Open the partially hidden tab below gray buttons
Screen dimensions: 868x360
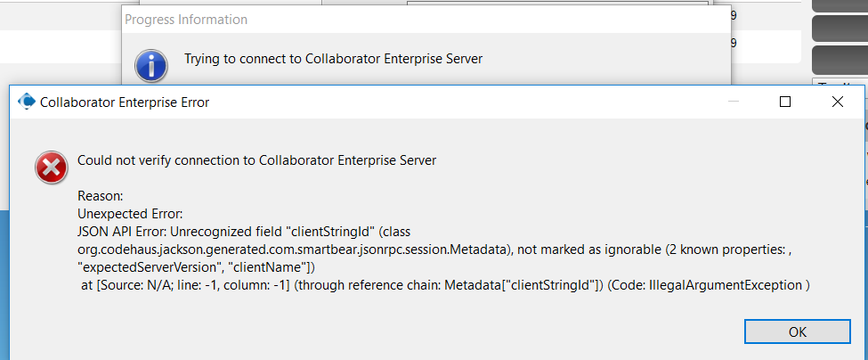pyautogui.click(x=840, y=86)
